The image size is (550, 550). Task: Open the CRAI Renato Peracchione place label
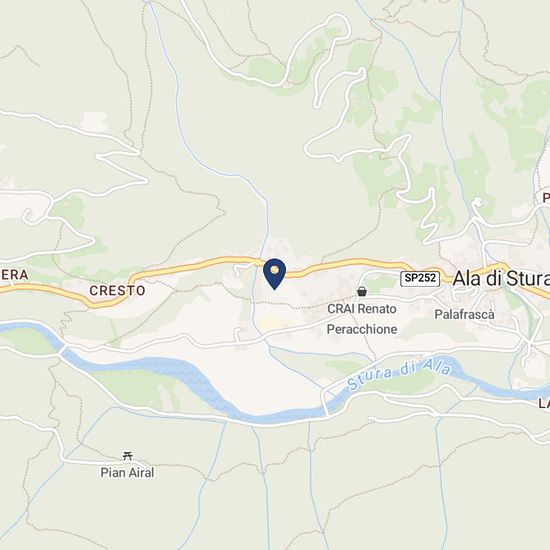point(362,319)
